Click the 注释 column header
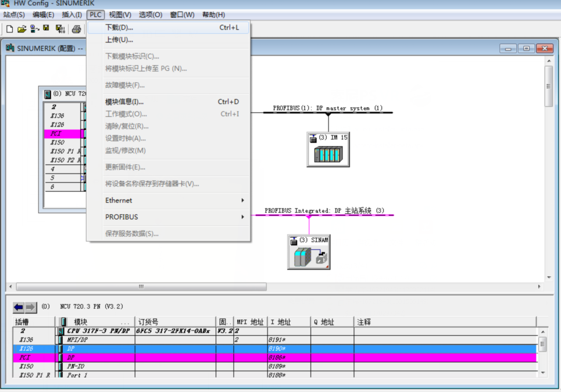This screenshot has height=392, width=561. (445, 322)
